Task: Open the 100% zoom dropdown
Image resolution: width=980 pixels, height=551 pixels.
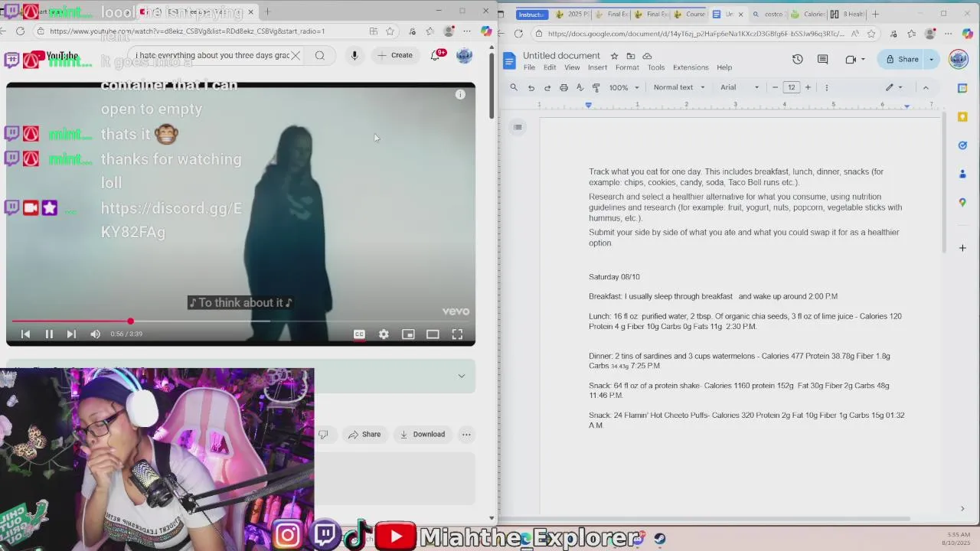Action: tap(624, 87)
